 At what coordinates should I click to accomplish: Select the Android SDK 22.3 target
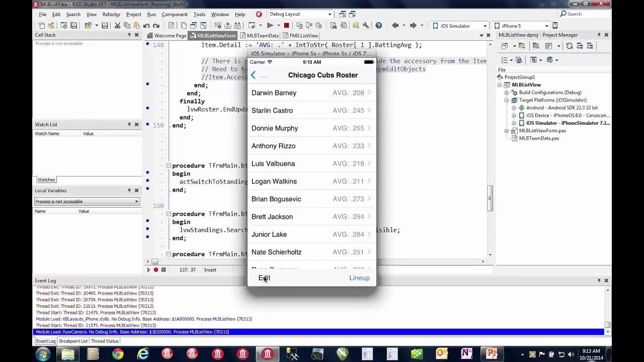tap(562, 108)
